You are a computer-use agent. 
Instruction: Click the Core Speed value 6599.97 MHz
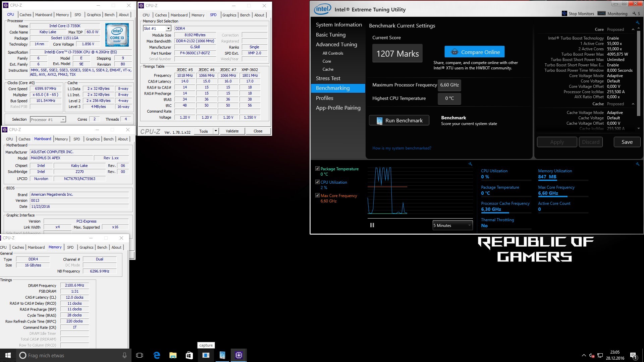46,89
